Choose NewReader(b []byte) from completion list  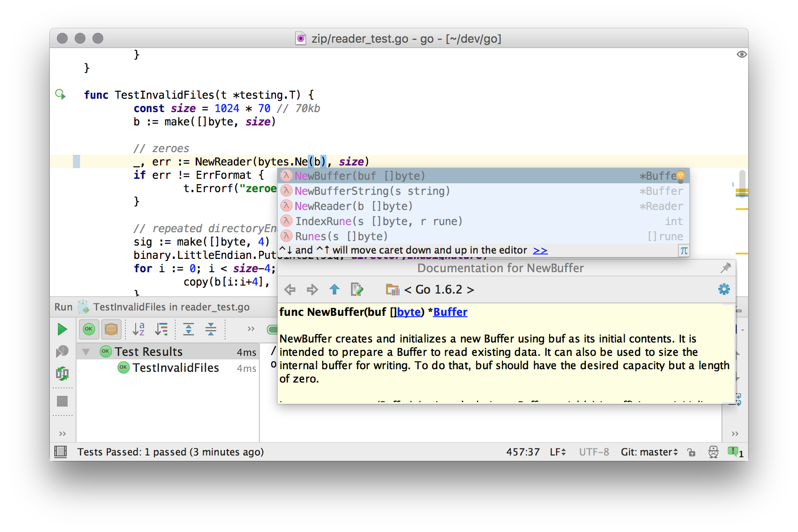[353, 206]
